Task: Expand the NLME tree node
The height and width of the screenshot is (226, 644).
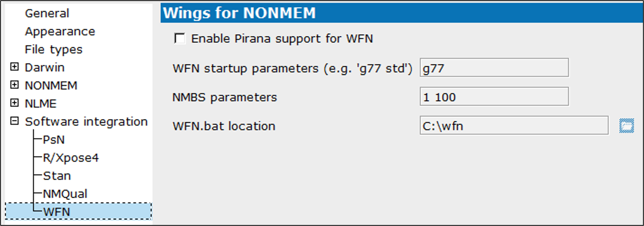Action: click(14, 103)
